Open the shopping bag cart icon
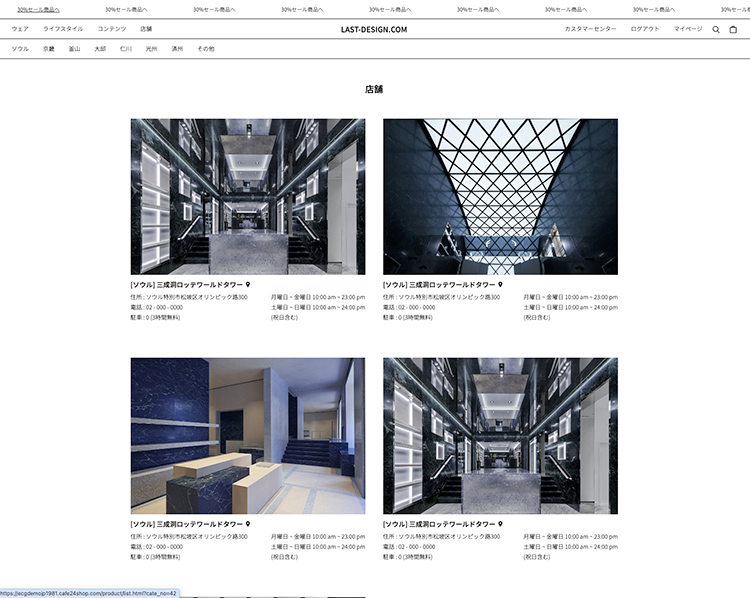Image resolution: width=750 pixels, height=598 pixels. (x=733, y=30)
